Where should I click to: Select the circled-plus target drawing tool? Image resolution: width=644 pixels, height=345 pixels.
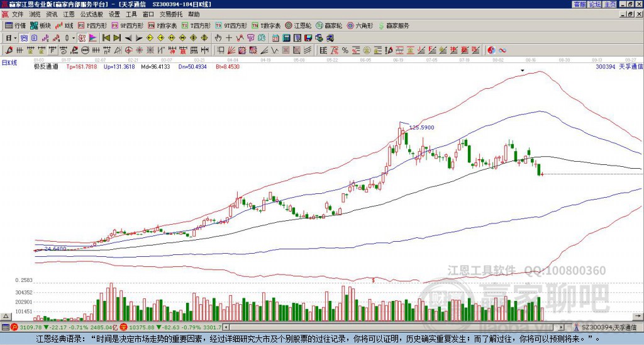point(128,50)
